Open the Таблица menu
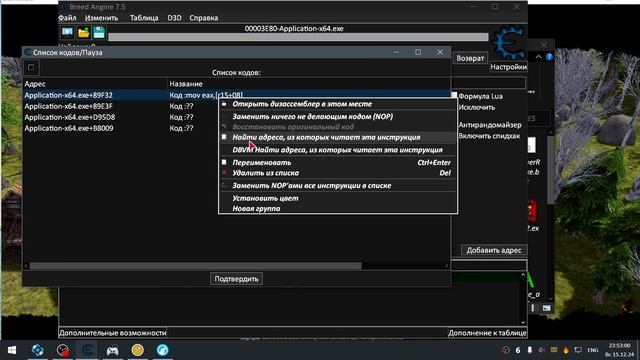This screenshot has height=360, width=640. tap(144, 18)
